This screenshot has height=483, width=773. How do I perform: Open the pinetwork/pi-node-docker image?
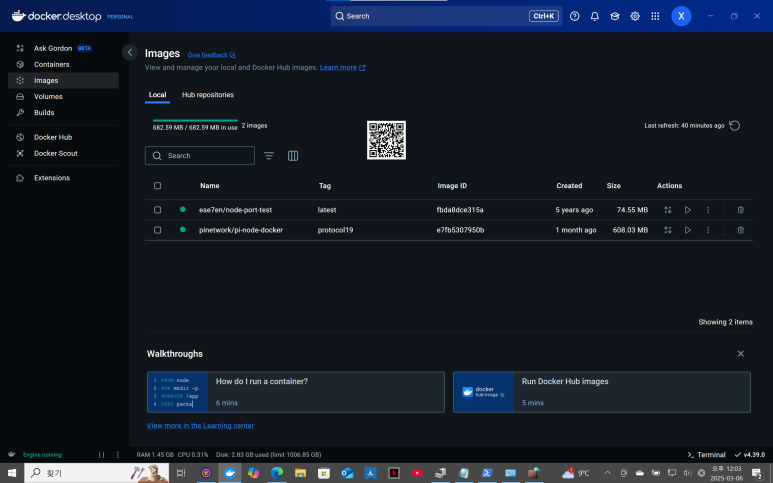click(241, 230)
